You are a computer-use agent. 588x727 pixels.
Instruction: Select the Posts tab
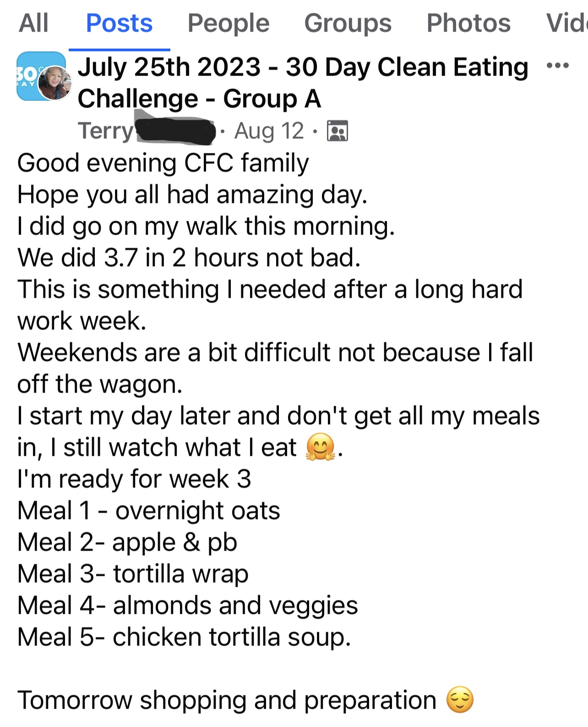(x=119, y=23)
